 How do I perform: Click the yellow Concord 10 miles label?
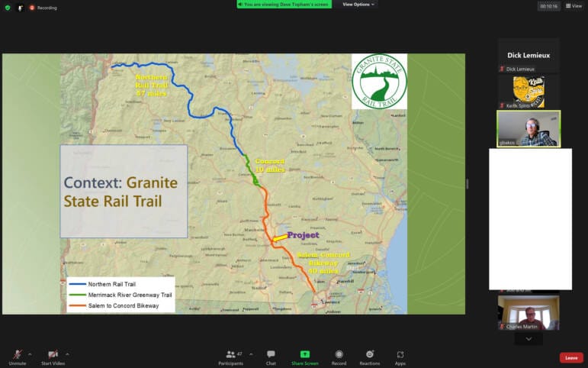[270, 166]
